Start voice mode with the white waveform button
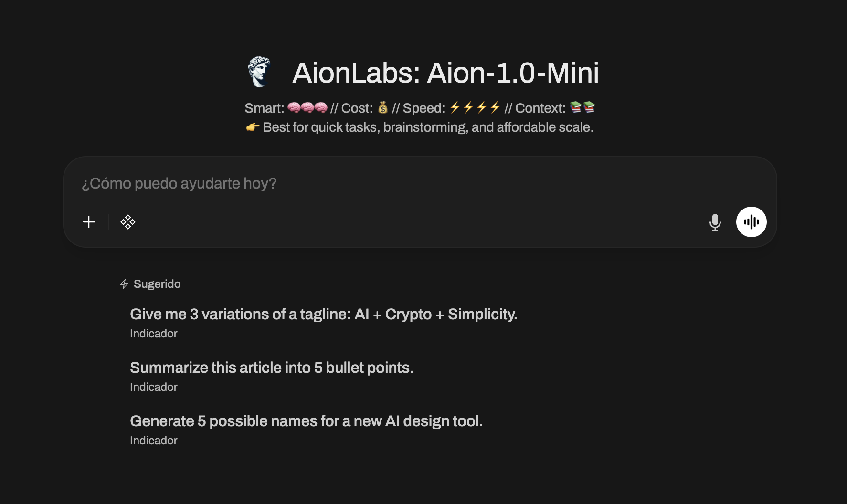Image resolution: width=847 pixels, height=504 pixels. [x=751, y=222]
